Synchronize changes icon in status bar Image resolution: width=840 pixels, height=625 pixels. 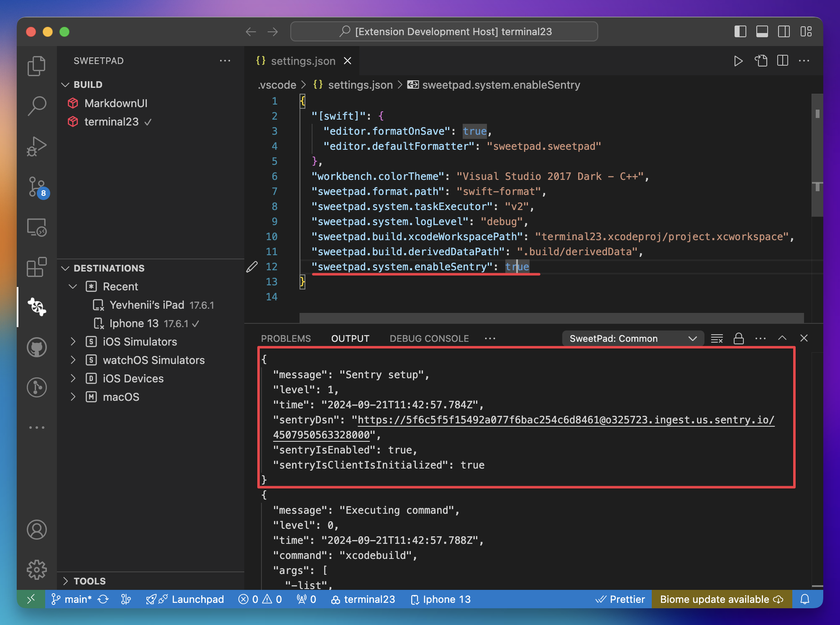pyautogui.click(x=103, y=599)
